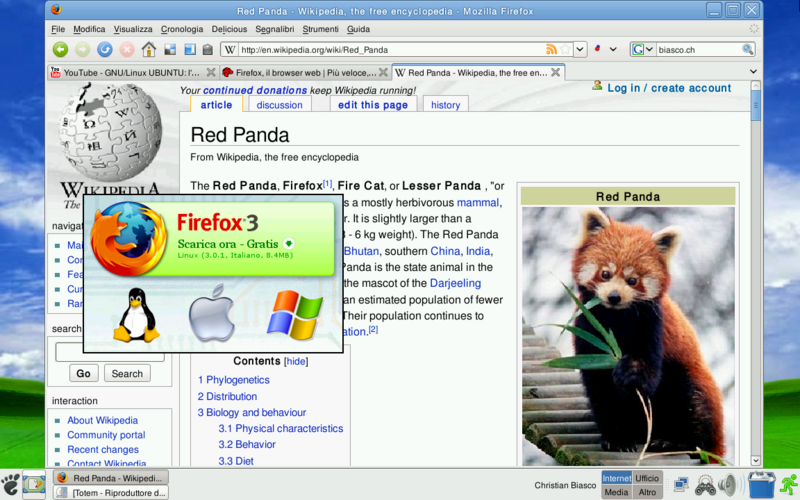Click the blue sidebar panel toolbar icon
Viewport: 800px width, 500px height.
(190, 49)
